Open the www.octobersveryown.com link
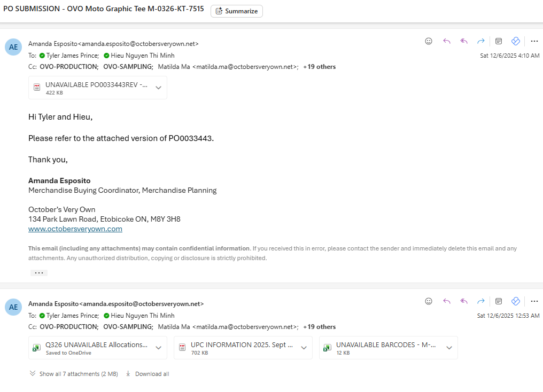 75,229
